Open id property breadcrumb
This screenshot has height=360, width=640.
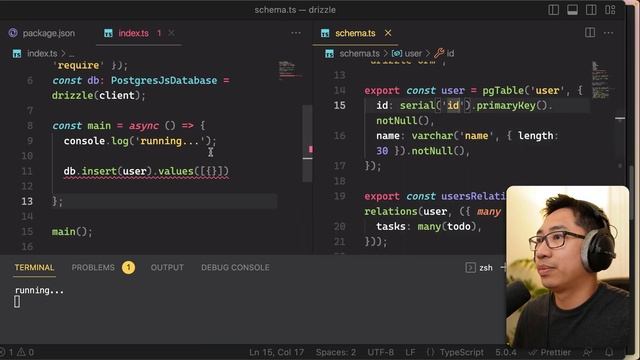444,53
